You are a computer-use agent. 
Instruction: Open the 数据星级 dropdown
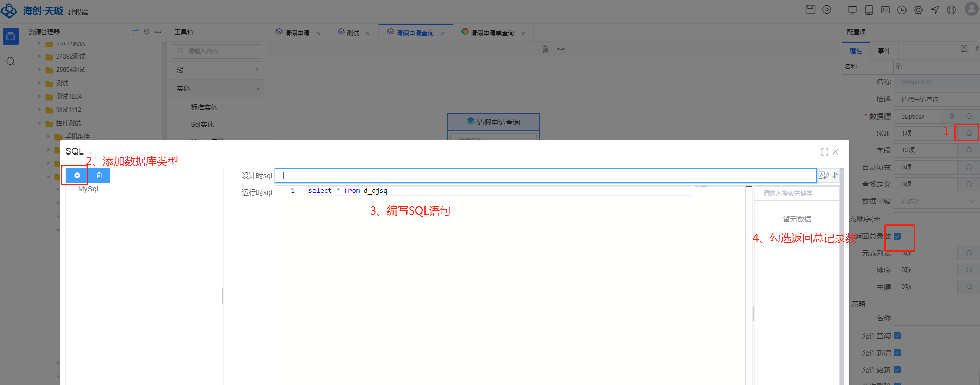[936, 202]
